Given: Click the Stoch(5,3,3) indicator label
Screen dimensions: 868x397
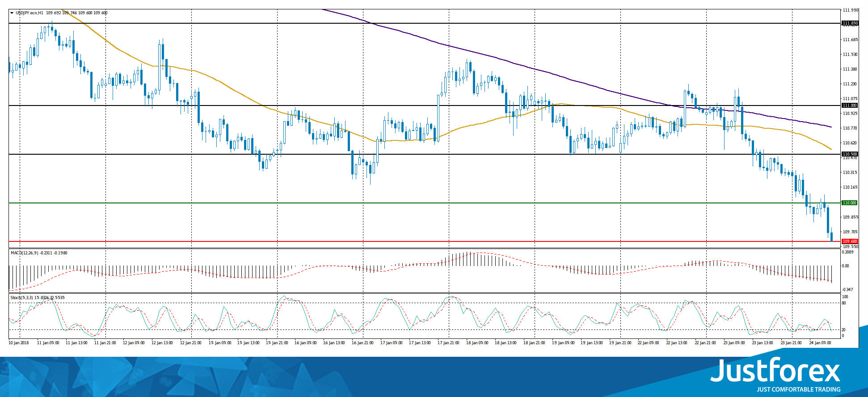Looking at the screenshot, I should (22, 297).
